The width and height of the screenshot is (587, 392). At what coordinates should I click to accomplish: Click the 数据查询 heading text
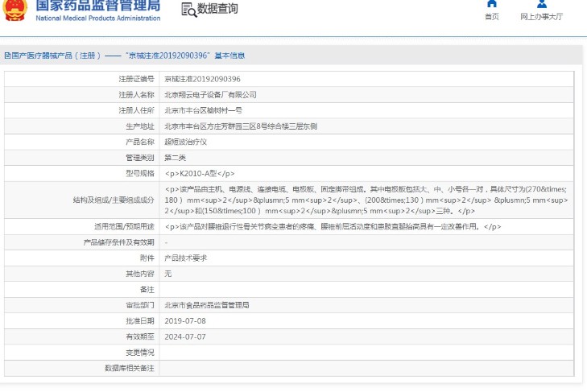coord(217,9)
